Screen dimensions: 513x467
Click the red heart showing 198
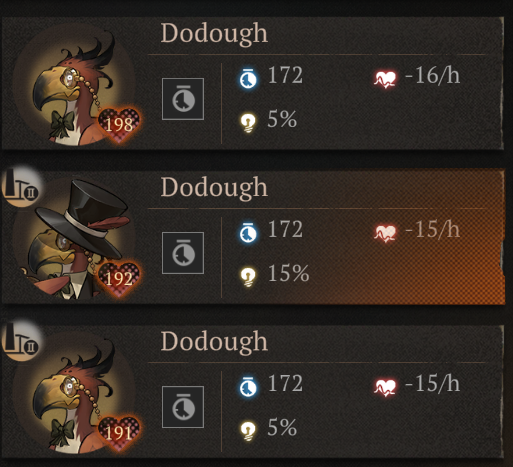point(119,125)
